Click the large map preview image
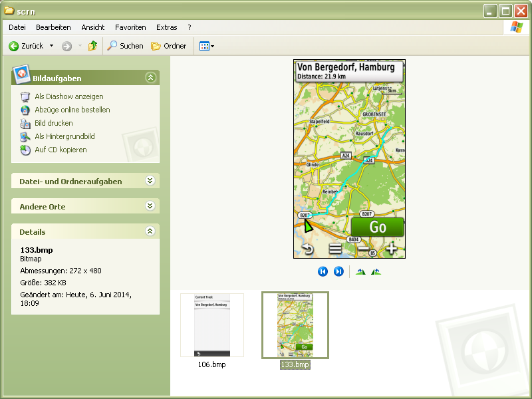The height and width of the screenshot is (399, 532). (350, 159)
